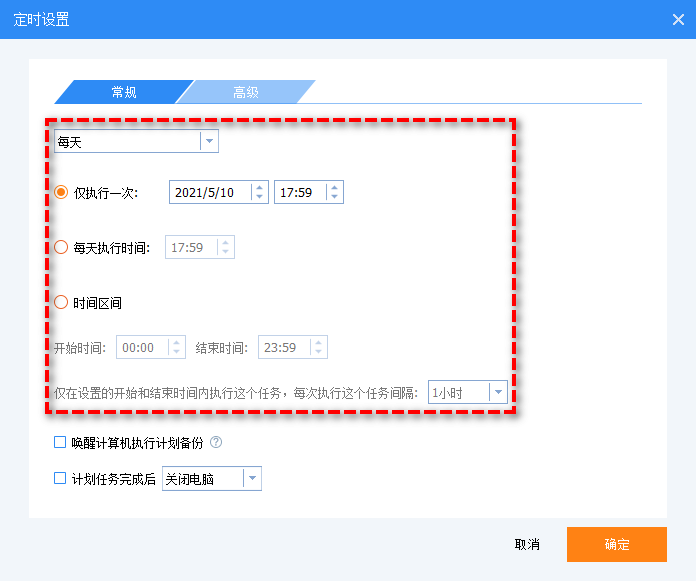696x581 pixels.
Task: Decrease the 2021/5/10 date with down arrow
Action: (260, 196)
